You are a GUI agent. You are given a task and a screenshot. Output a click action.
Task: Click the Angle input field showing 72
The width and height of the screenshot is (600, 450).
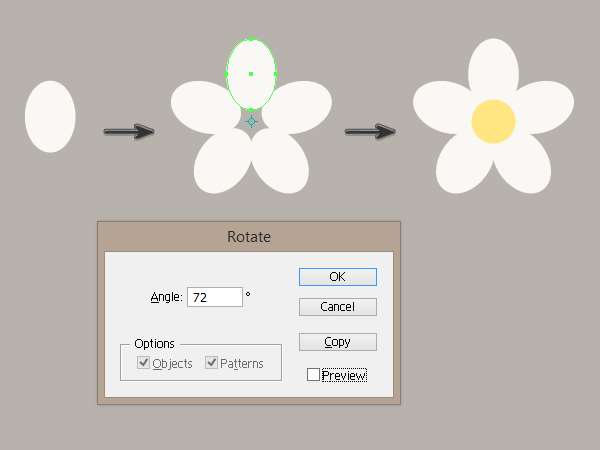pyautogui.click(x=215, y=297)
